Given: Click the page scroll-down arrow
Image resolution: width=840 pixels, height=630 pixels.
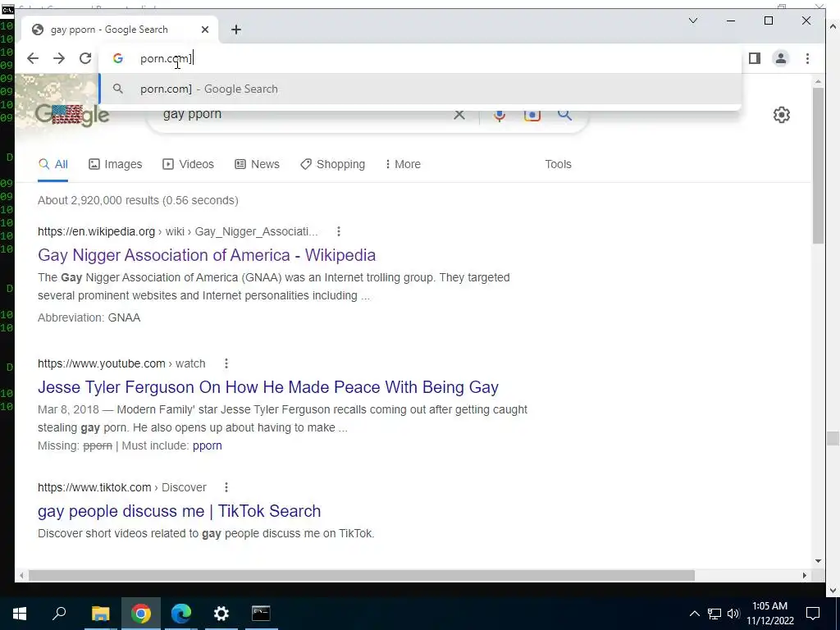Looking at the screenshot, I should pos(818,561).
